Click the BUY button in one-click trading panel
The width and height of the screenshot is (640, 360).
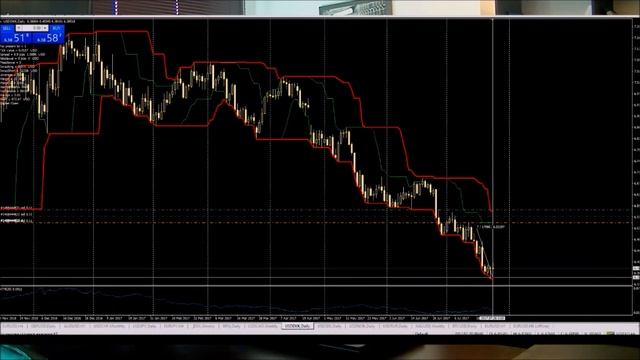coord(56,28)
